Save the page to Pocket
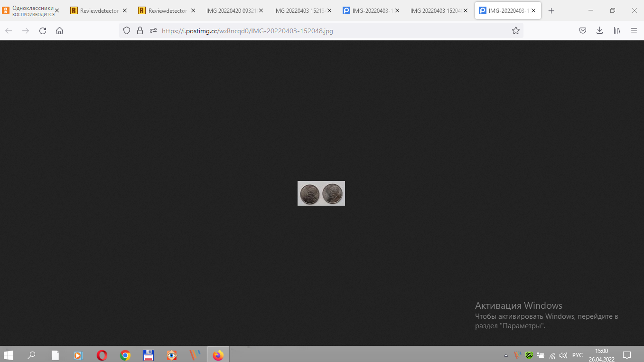The width and height of the screenshot is (644, 362). (583, 31)
